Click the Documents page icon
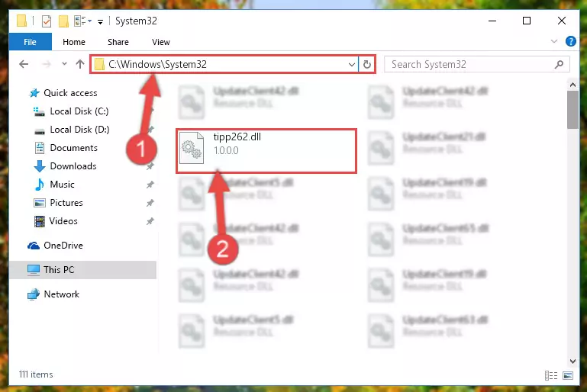Viewport: 587px width, 392px height. pos(39,148)
